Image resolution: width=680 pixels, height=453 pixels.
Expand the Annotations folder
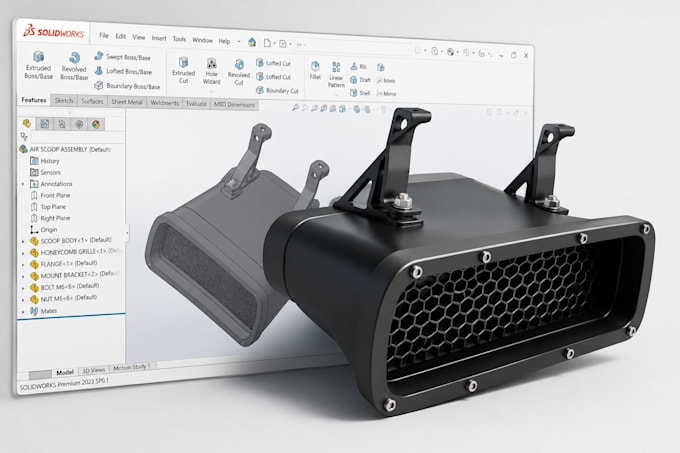point(23,184)
